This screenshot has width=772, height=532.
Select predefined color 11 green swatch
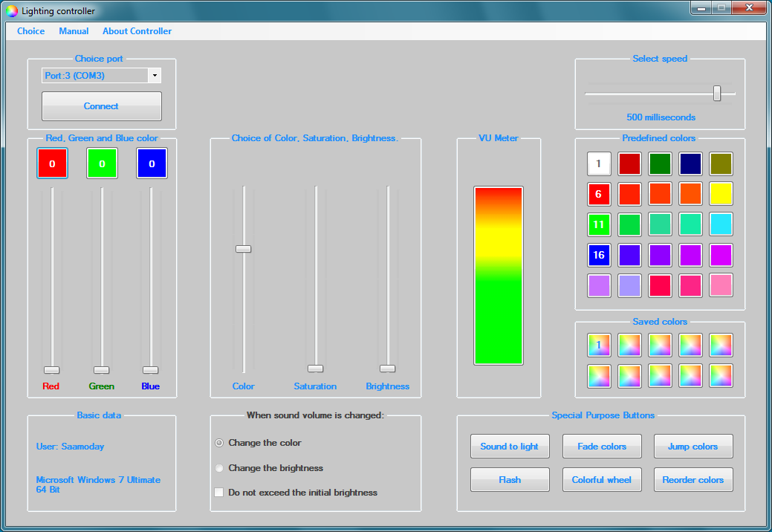click(x=599, y=224)
